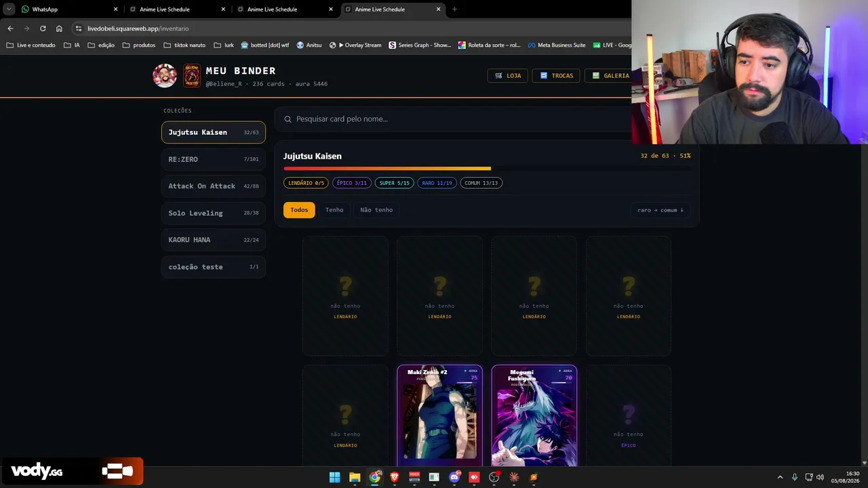868x488 pixels.
Task: Close the active Anime Live Schedule tab
Action: pos(438,9)
